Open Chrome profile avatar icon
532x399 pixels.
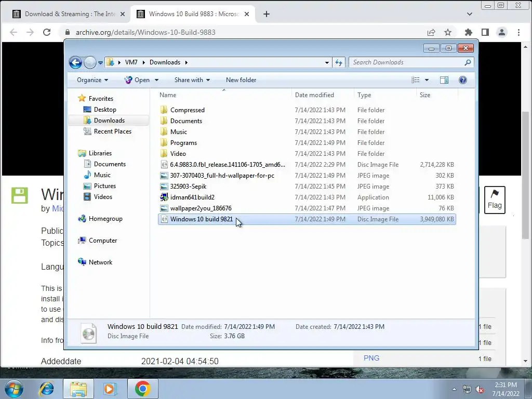click(x=501, y=32)
